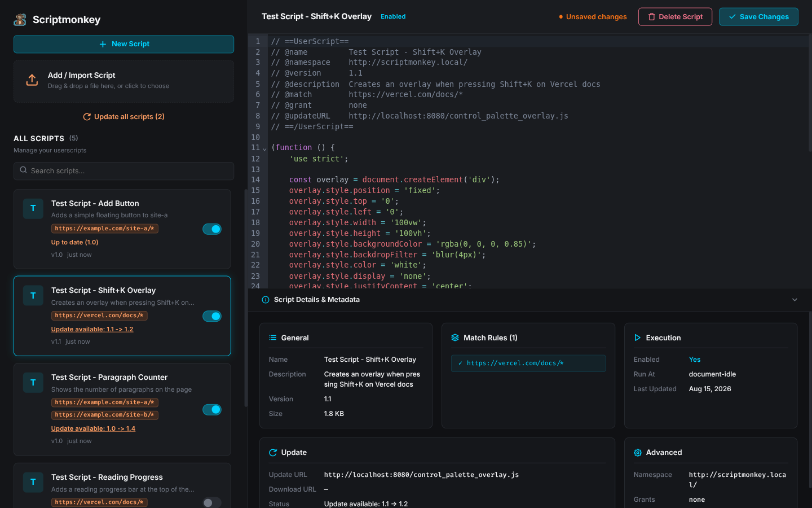This screenshot has width=812, height=508.
Task: Click the play icon next to Execution
Action: (x=637, y=338)
